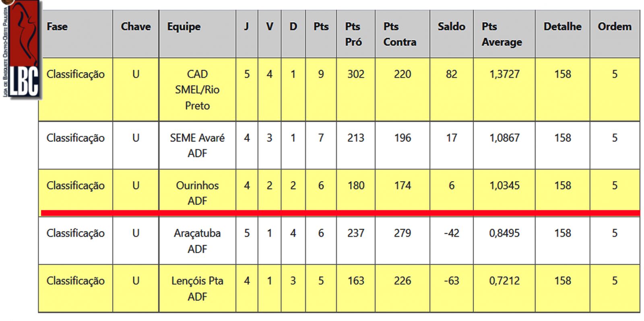This screenshot has height=321, width=644.
Task: Click Pts Average value 1,0867
Action: [504, 138]
